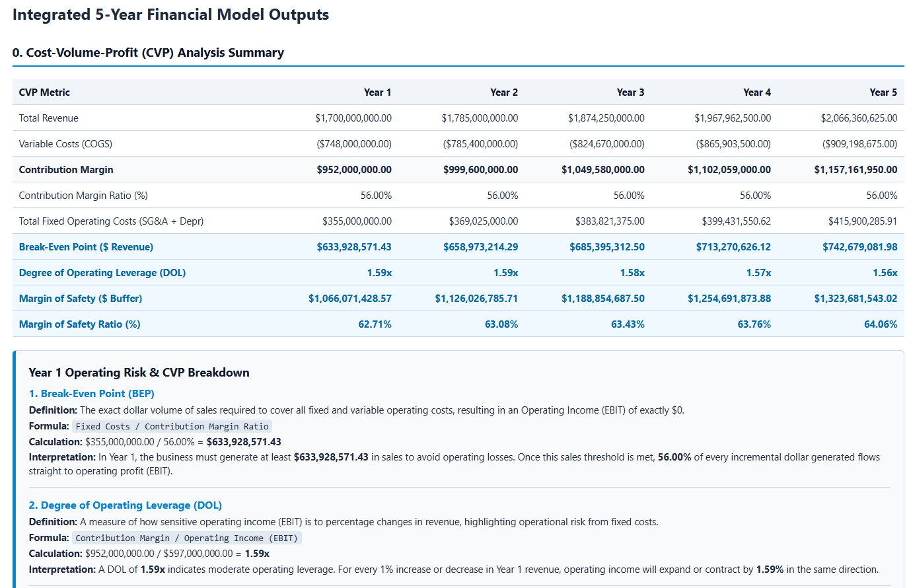Select the "Variable Costs (COGS)" row label
Image resolution: width=907 pixels, height=588 pixels.
(65, 144)
